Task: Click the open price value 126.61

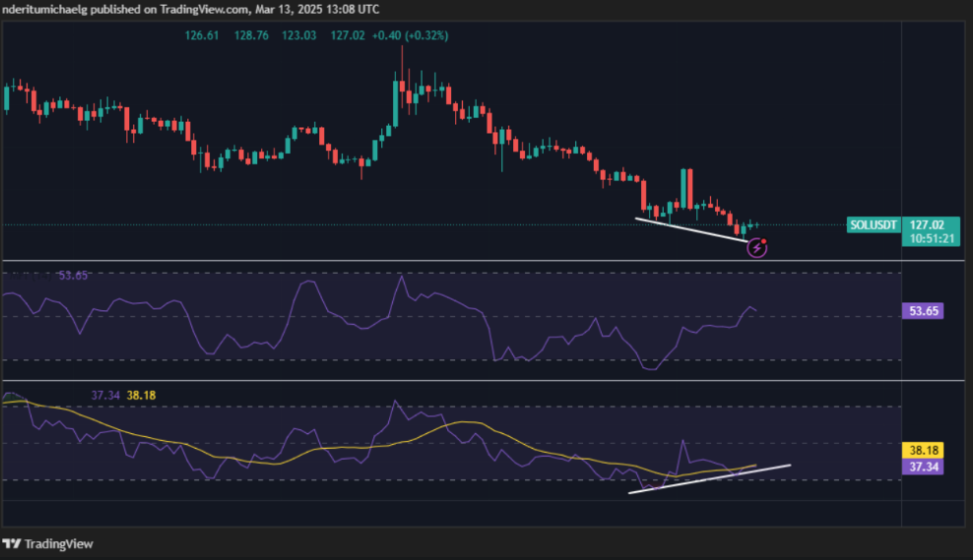Action: tap(202, 35)
